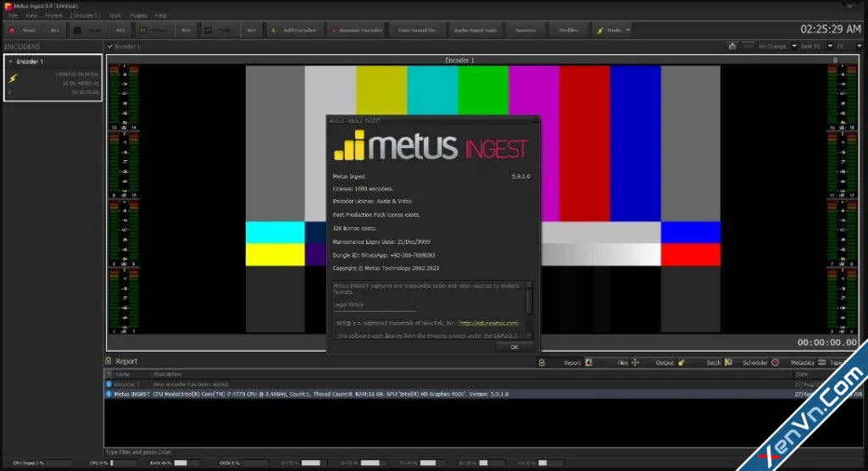
Task: Click Add Encoder plus button
Action: tap(293, 30)
